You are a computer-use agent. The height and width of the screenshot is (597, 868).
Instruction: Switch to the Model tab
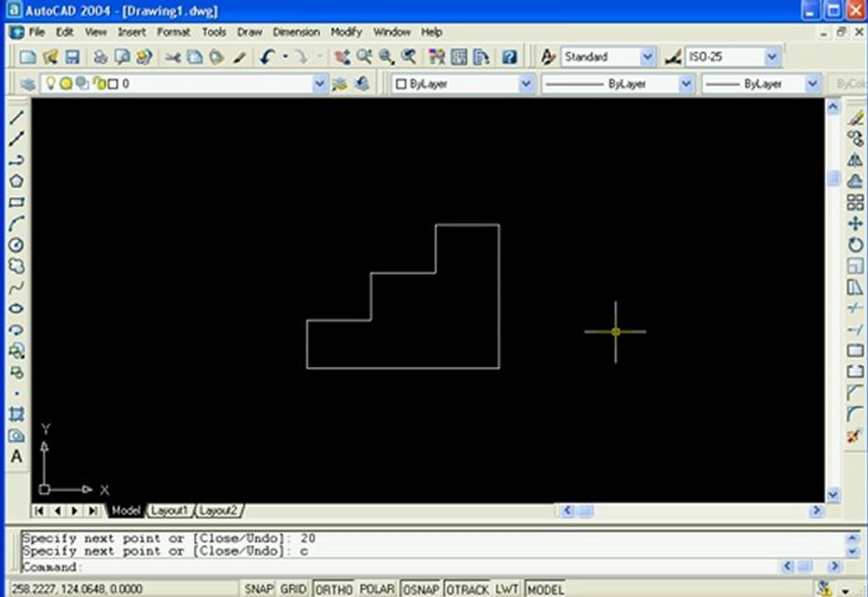coord(126,510)
